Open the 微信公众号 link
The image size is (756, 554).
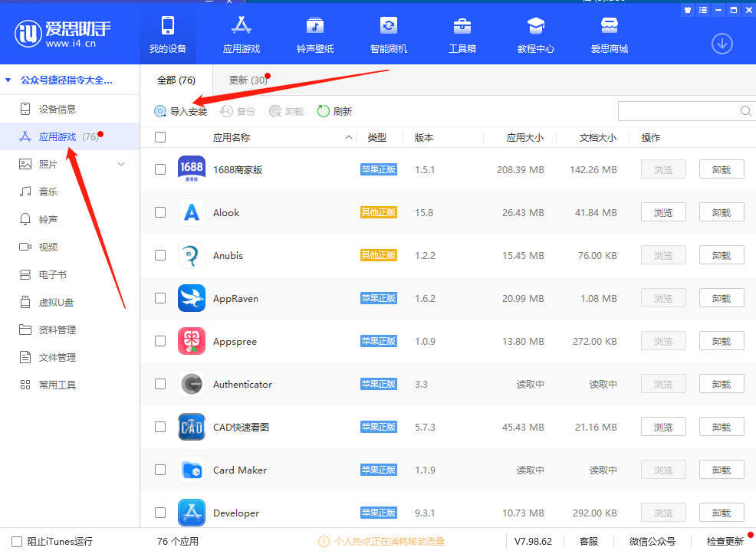(x=652, y=542)
